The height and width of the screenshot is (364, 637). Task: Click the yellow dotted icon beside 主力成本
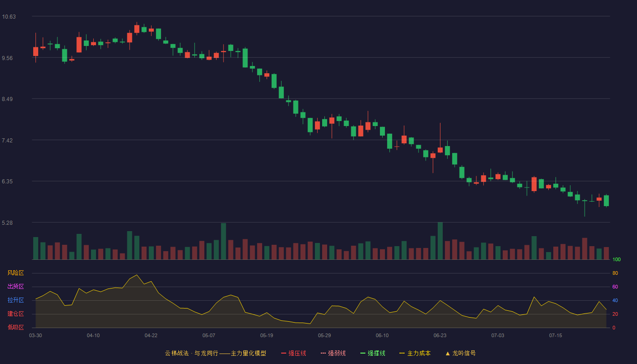point(402,353)
